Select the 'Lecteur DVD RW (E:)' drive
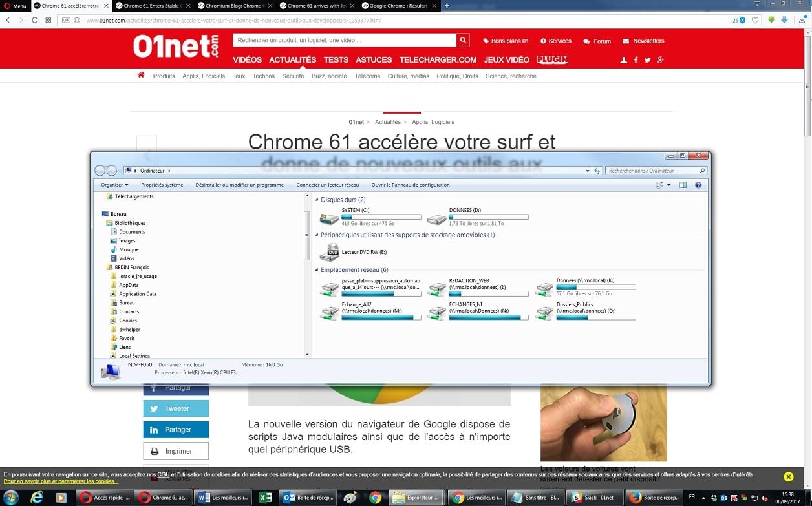The width and height of the screenshot is (812, 506). (x=354, y=251)
